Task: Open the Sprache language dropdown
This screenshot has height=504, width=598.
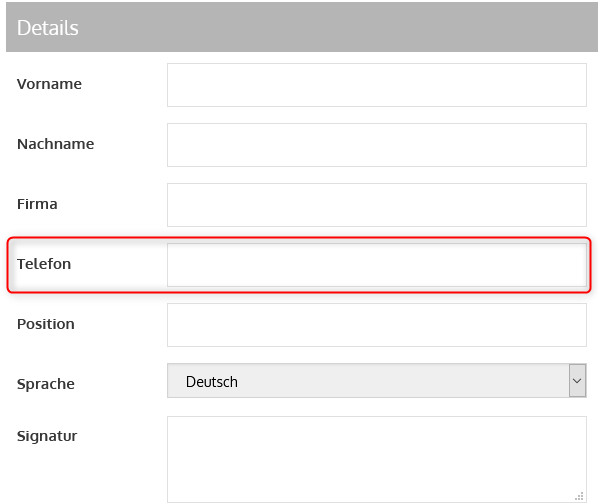Action: coord(376,380)
